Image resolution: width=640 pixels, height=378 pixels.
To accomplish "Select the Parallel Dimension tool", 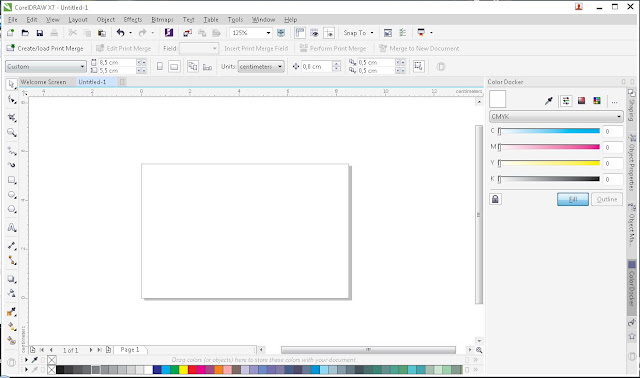I will click(x=12, y=246).
